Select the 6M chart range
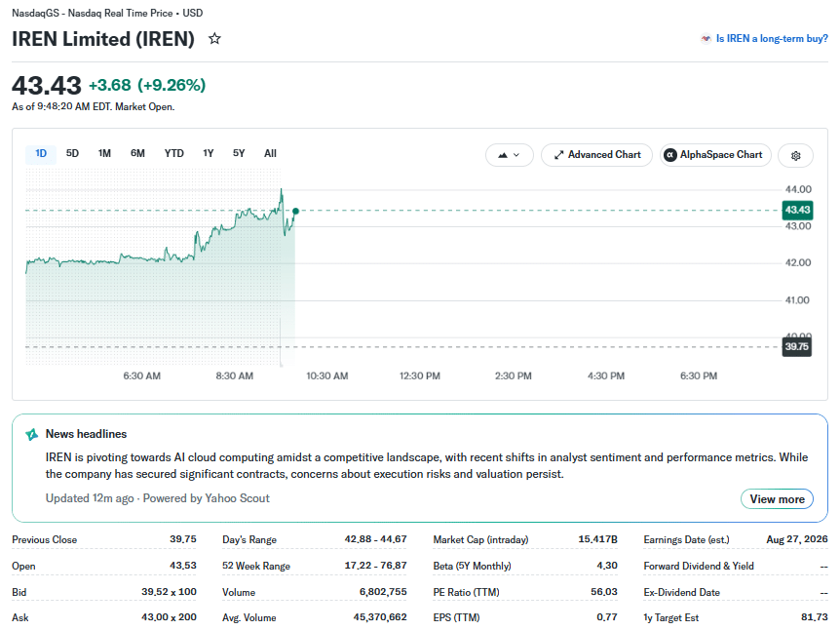 (137, 153)
